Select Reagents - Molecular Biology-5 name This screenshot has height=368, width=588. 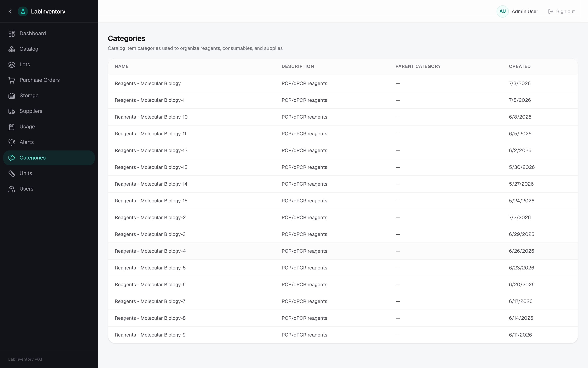pos(150,268)
